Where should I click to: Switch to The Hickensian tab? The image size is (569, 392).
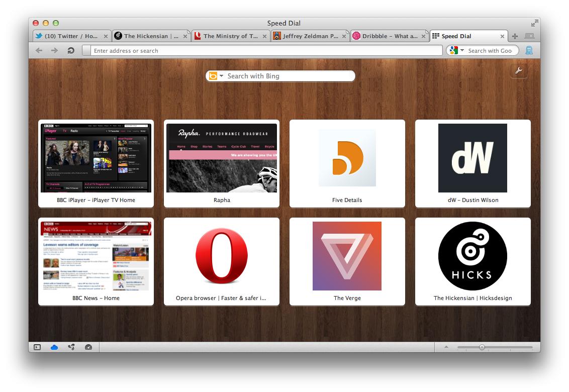(151, 36)
